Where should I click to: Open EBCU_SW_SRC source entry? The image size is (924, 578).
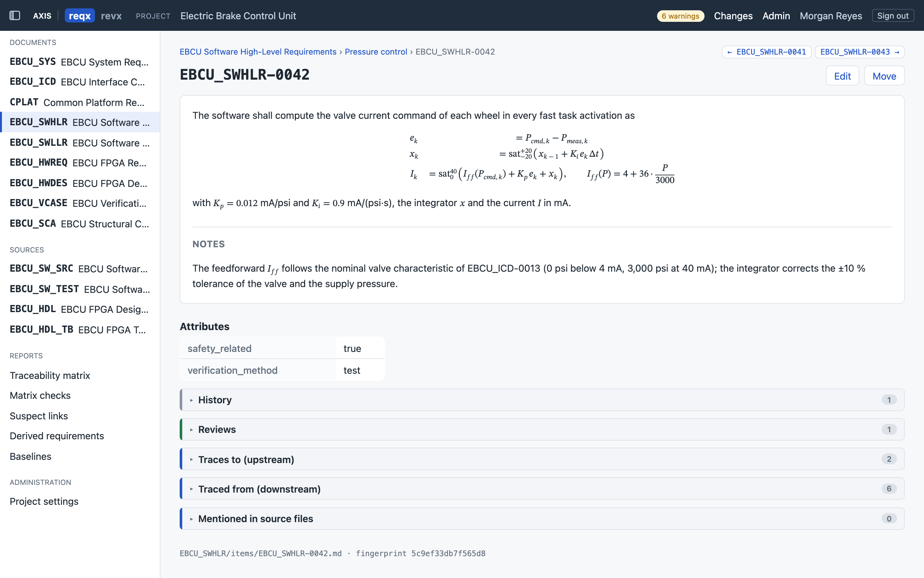tap(80, 269)
